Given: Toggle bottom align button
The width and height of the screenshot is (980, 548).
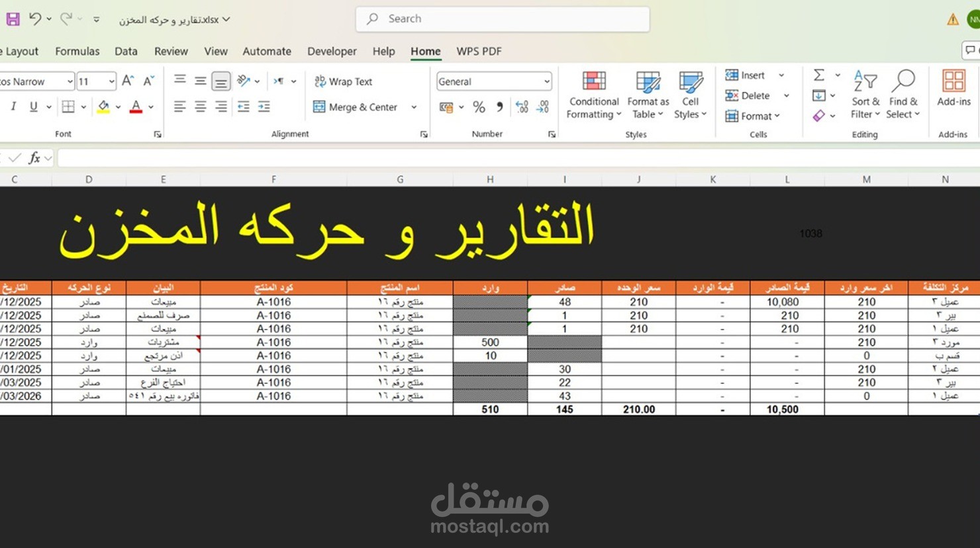Looking at the screenshot, I should 220,81.
